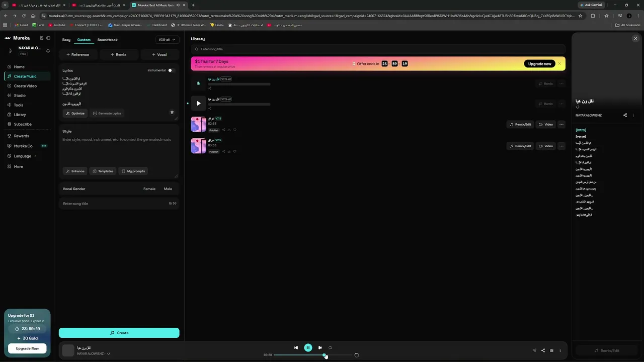Open Create Video in the sidebar
Viewport: 644px width, 362px height.
click(x=25, y=86)
